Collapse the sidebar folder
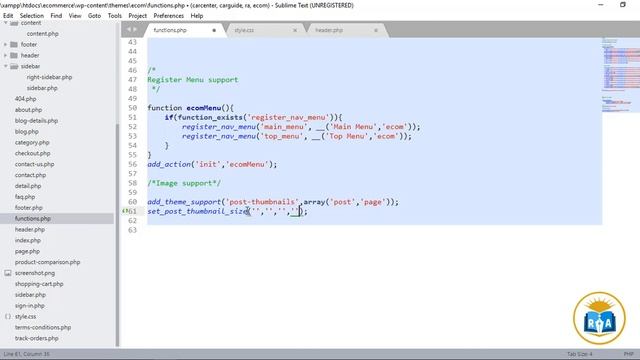This screenshot has height=360, width=640. (x=6, y=66)
